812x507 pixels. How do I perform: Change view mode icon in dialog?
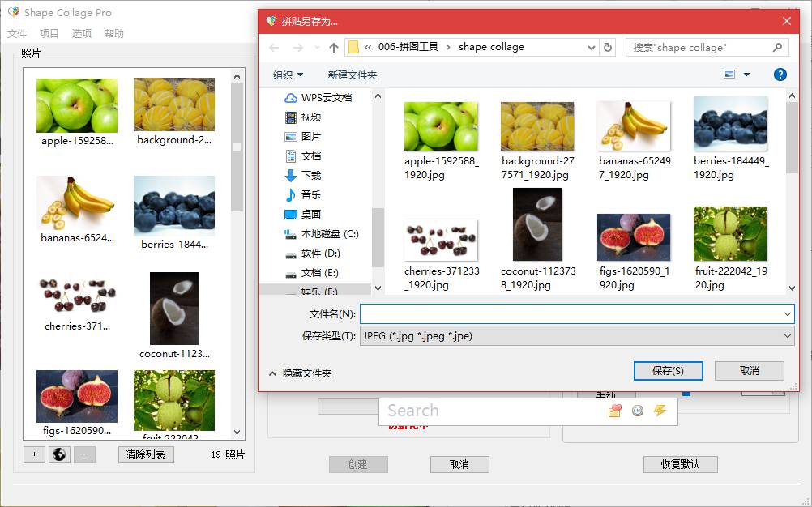[729, 75]
